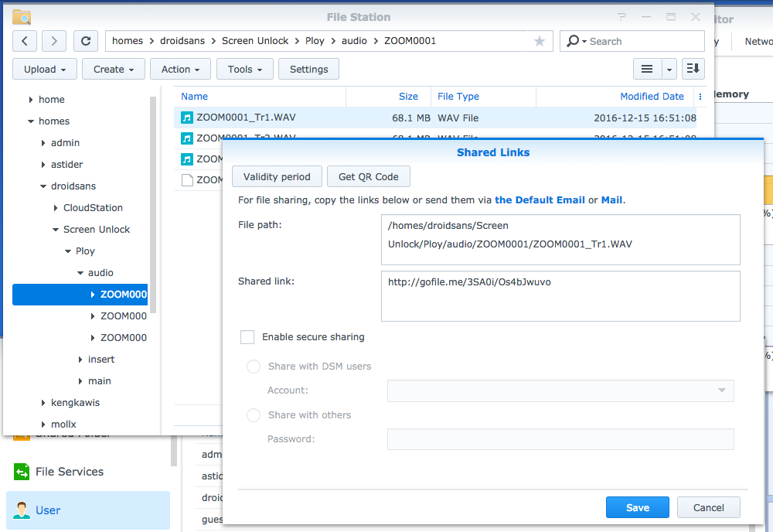The height and width of the screenshot is (532, 773).
Task: Select the ZOOM0001_Tr1.WAV music file icon
Action: click(187, 118)
